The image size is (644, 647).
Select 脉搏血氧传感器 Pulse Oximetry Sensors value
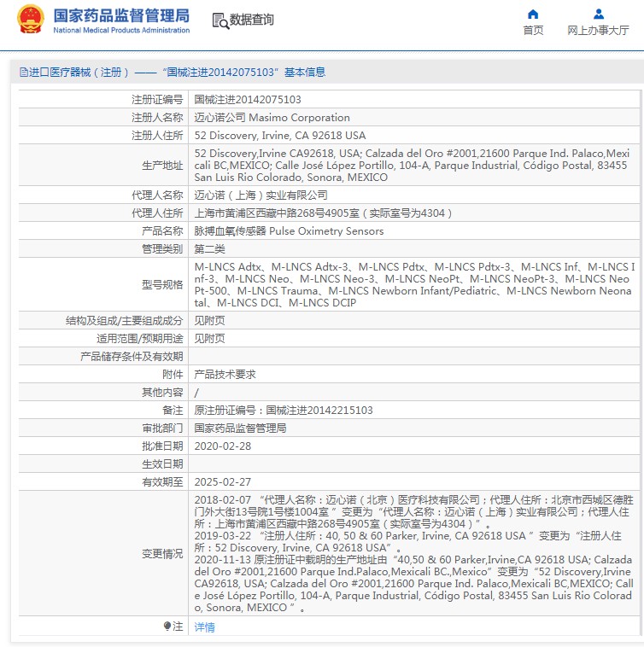point(289,231)
